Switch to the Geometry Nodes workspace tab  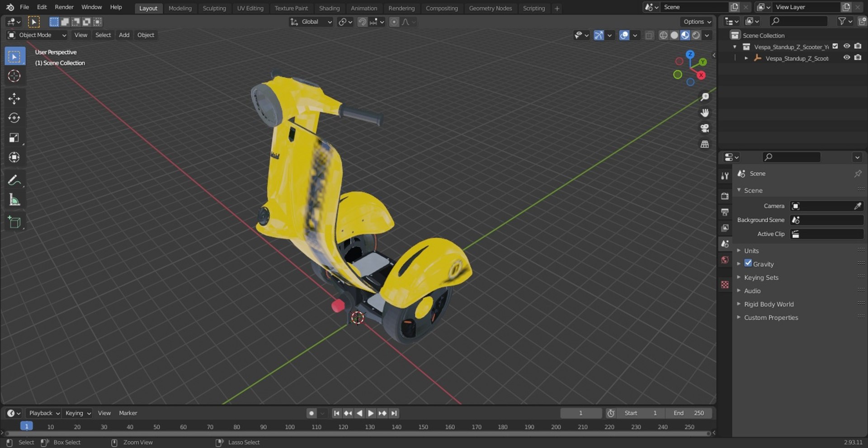point(491,8)
